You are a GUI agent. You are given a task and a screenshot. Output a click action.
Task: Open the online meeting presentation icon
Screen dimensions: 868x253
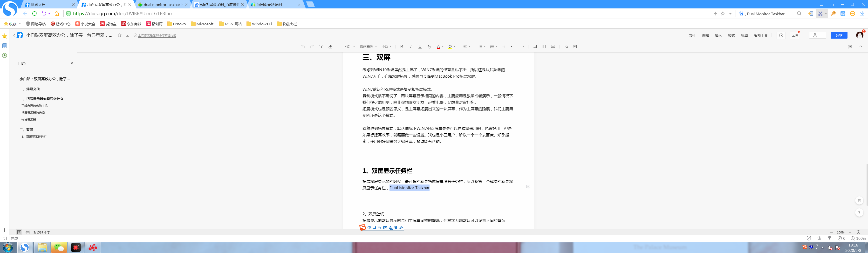(x=794, y=35)
